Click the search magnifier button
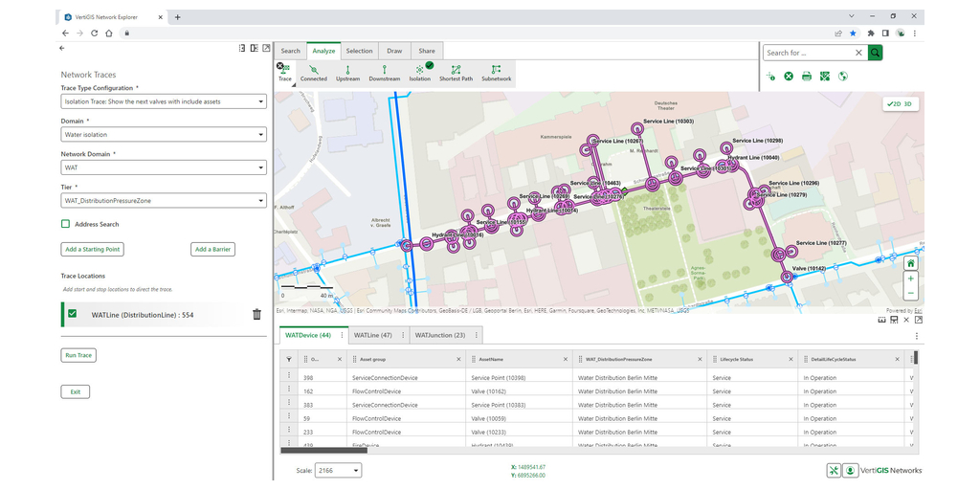The height and width of the screenshot is (490, 980). [x=875, y=53]
